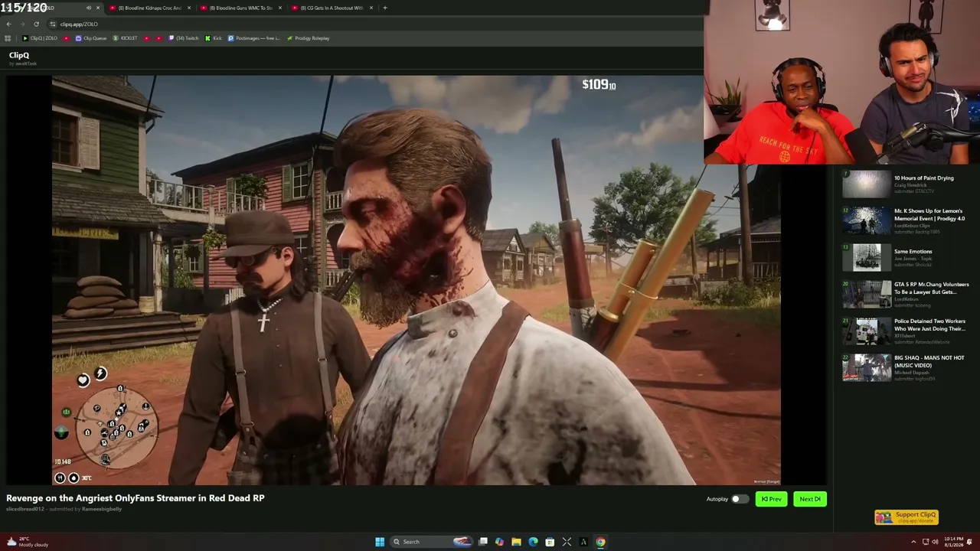This screenshot has height=551, width=980.
Task: Open File Explorer from the taskbar
Action: pyautogui.click(x=516, y=542)
